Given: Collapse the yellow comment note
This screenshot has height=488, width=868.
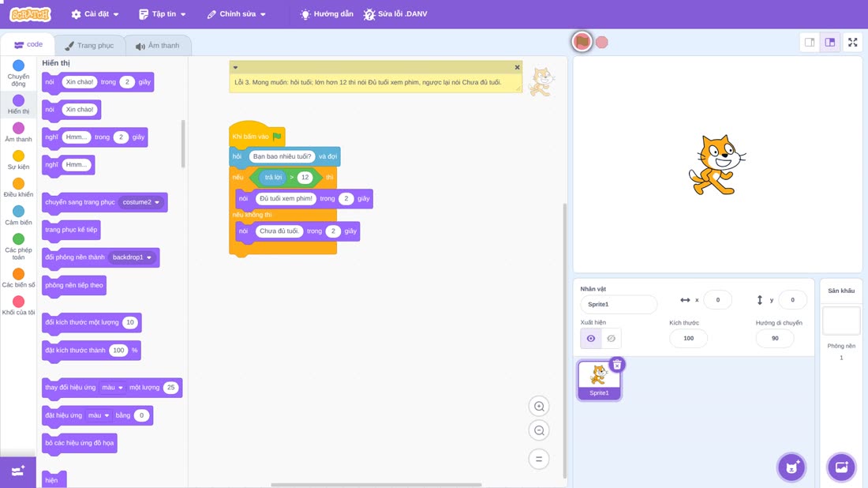Looking at the screenshot, I should point(235,67).
